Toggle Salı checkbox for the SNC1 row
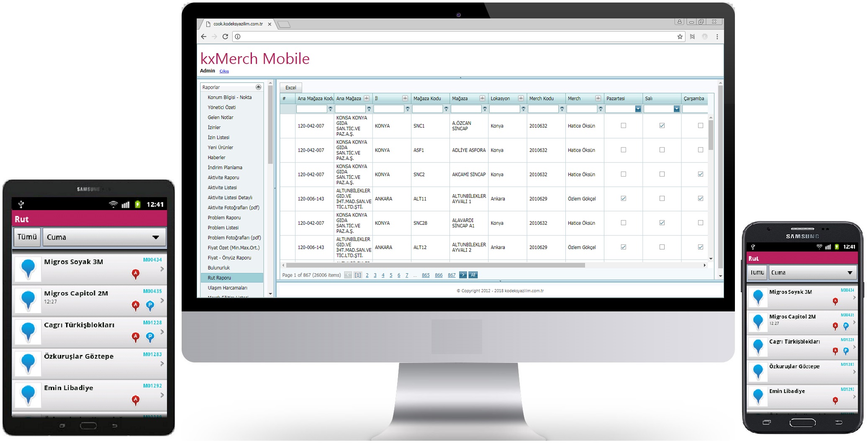 tap(662, 126)
